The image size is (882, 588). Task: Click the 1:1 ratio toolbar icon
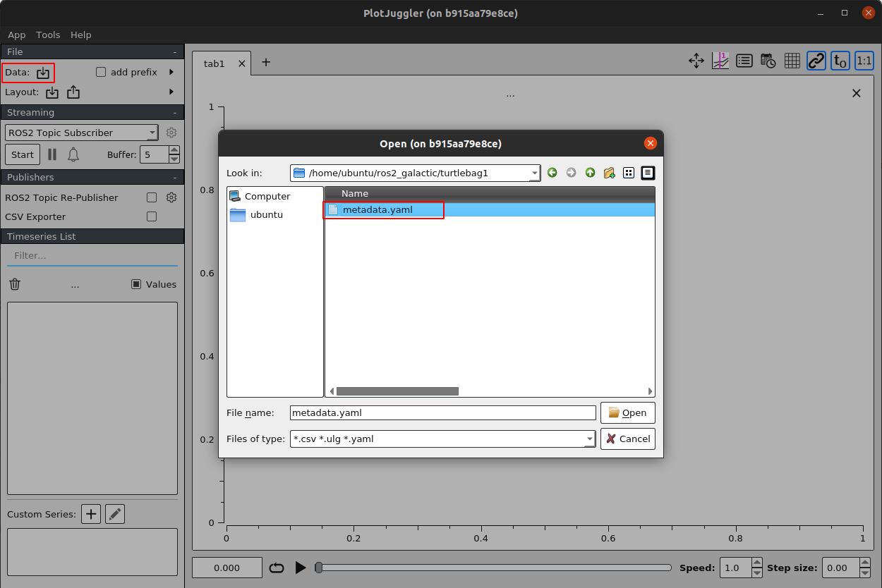[864, 61]
